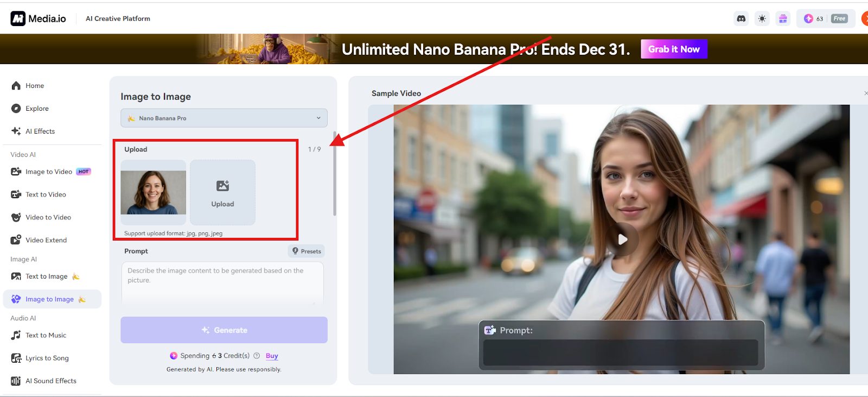This screenshot has height=397, width=868.
Task: Click the Prompt description text field
Action: coord(222,282)
